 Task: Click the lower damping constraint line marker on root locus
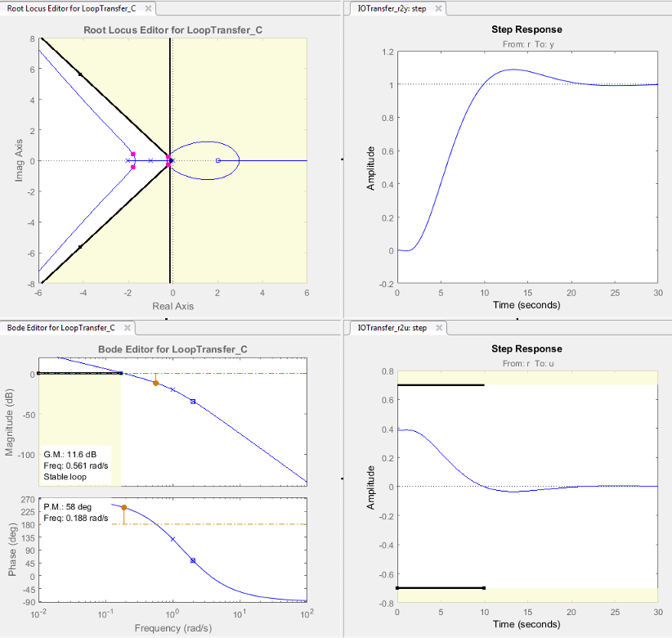point(80,247)
